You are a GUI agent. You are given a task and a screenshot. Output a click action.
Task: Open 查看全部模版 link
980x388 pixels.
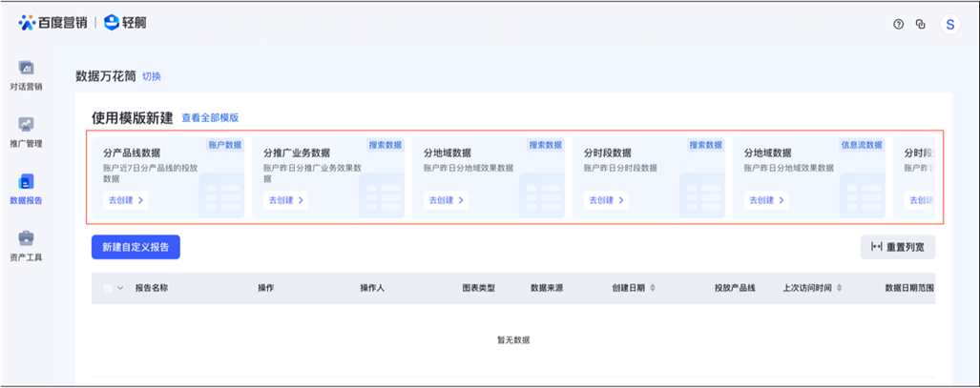click(x=210, y=118)
